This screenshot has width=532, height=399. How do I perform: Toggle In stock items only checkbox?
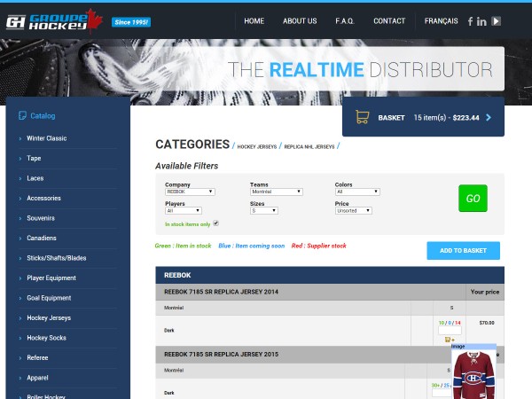click(215, 223)
